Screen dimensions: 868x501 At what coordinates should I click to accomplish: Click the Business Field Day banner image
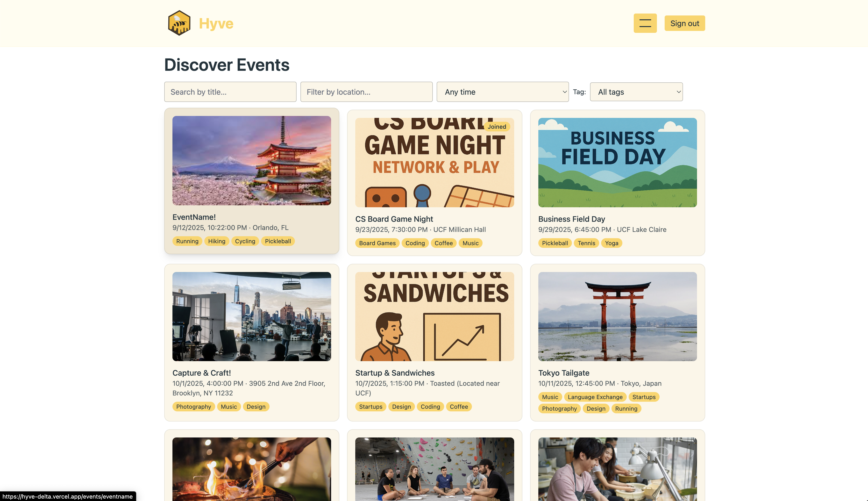[x=617, y=162]
